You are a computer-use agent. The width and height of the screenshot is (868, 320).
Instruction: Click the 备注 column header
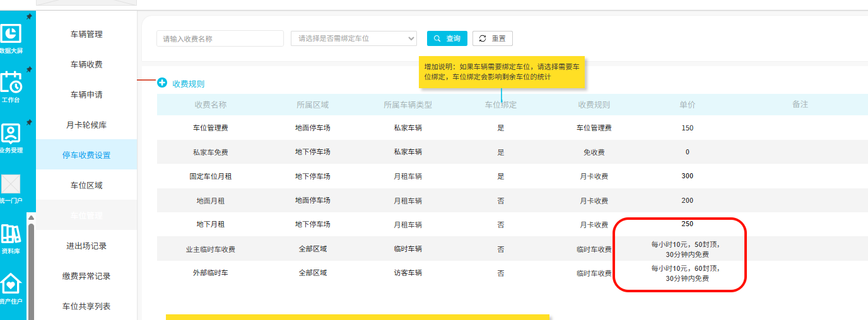[800, 104]
